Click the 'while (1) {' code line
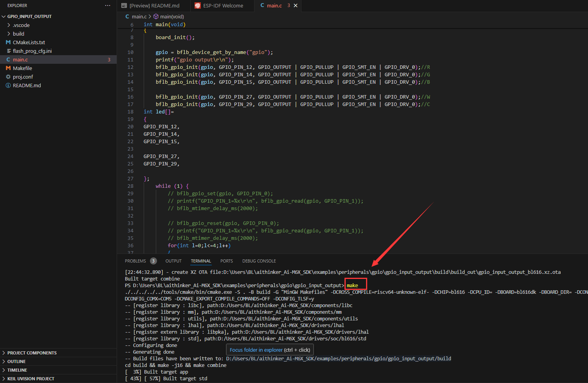The width and height of the screenshot is (588, 383). (172, 186)
